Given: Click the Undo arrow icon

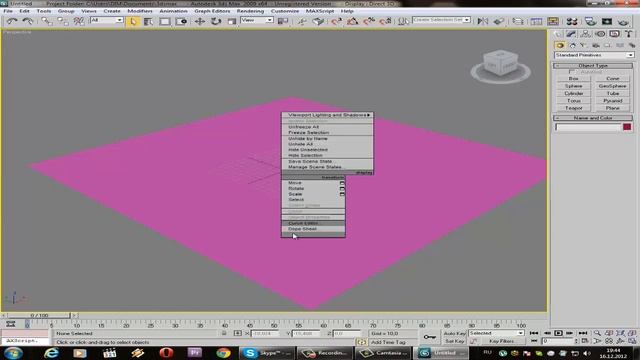Looking at the screenshot, I should tap(12, 21).
